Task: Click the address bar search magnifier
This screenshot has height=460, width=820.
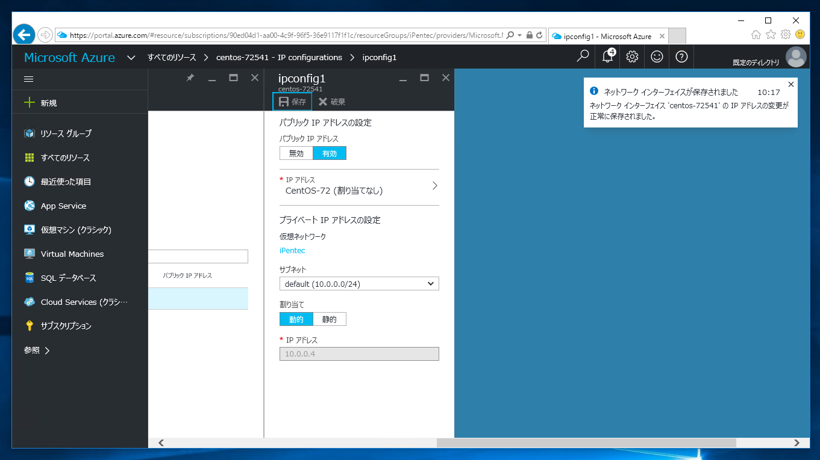Action: [510, 35]
